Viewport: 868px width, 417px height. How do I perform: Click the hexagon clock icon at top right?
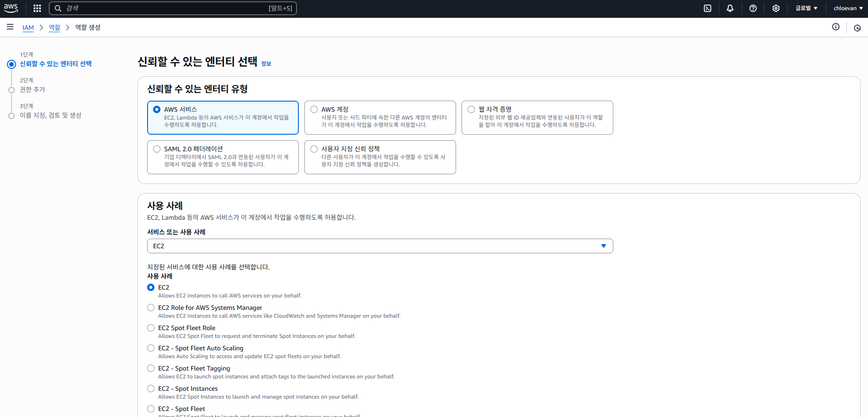[x=857, y=28]
